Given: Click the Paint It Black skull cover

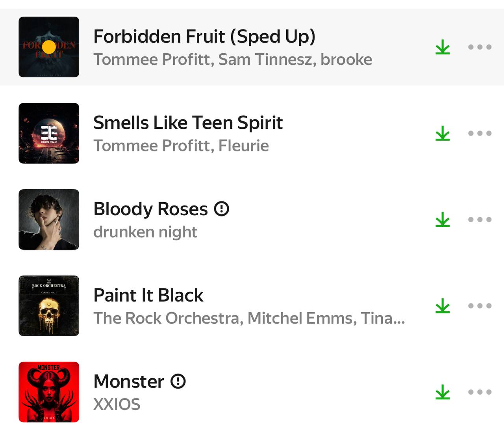Looking at the screenshot, I should (49, 306).
